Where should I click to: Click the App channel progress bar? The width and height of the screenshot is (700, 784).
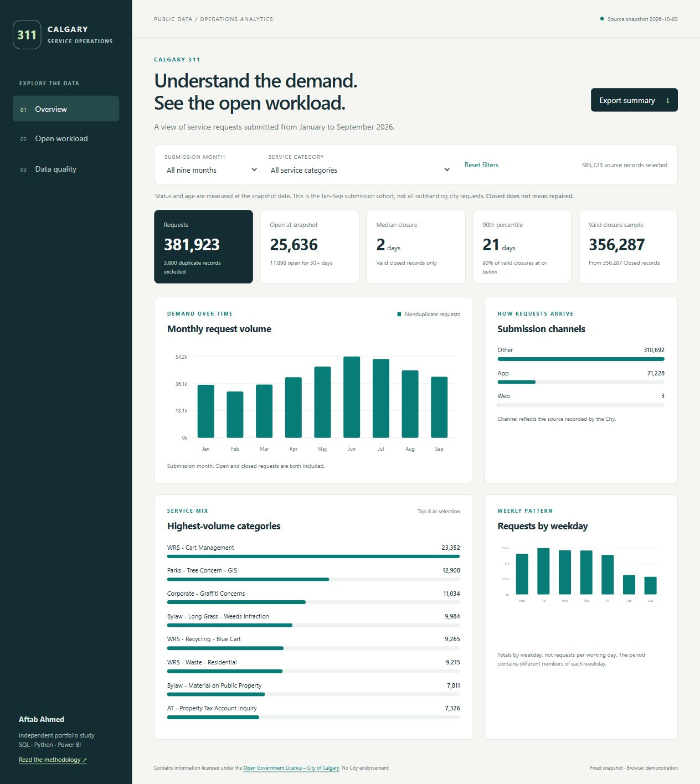[581, 382]
